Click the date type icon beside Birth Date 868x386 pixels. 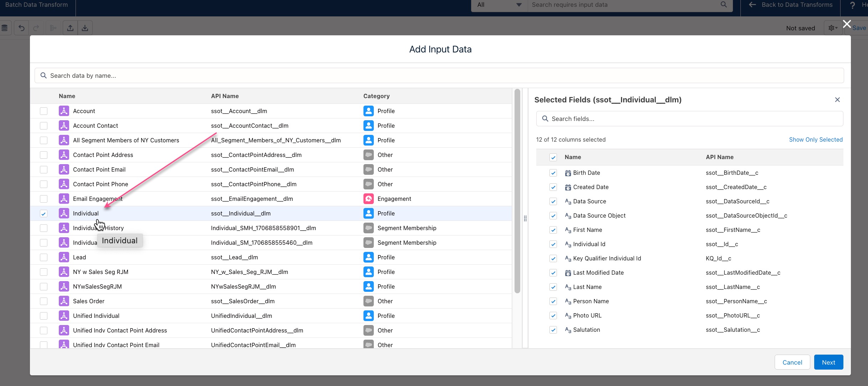(x=568, y=173)
